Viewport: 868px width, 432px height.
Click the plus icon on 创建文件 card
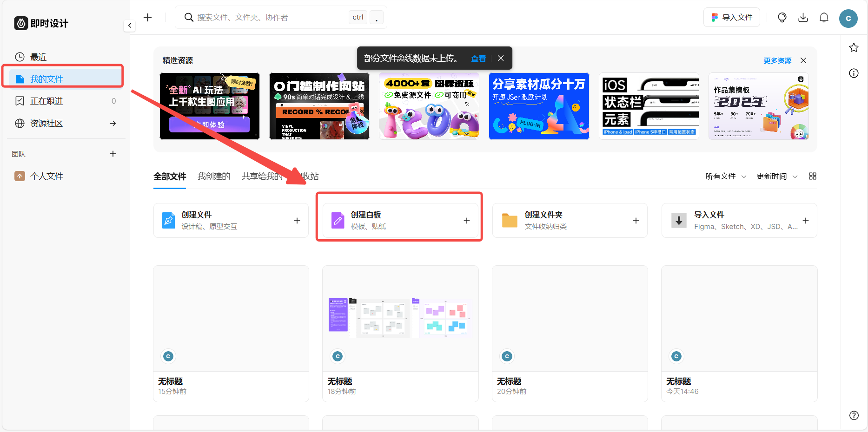(x=297, y=221)
